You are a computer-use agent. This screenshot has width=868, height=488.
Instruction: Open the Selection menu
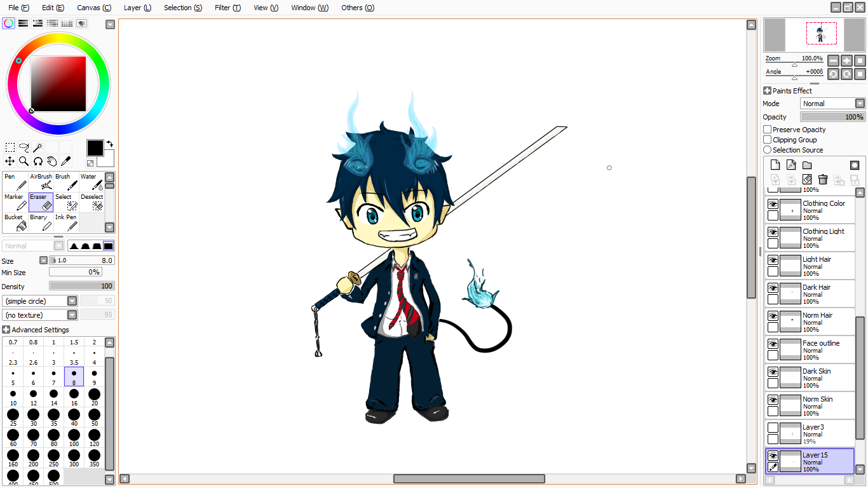pos(183,8)
